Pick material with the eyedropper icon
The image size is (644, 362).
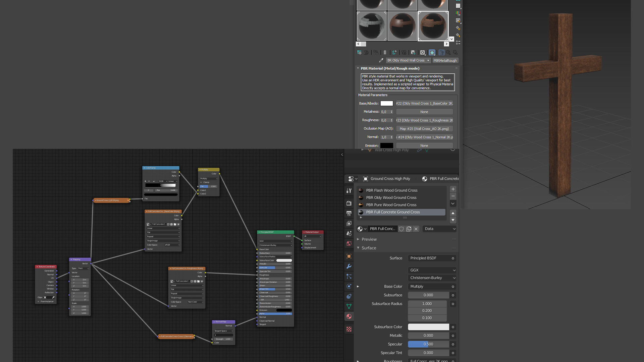coord(381,60)
